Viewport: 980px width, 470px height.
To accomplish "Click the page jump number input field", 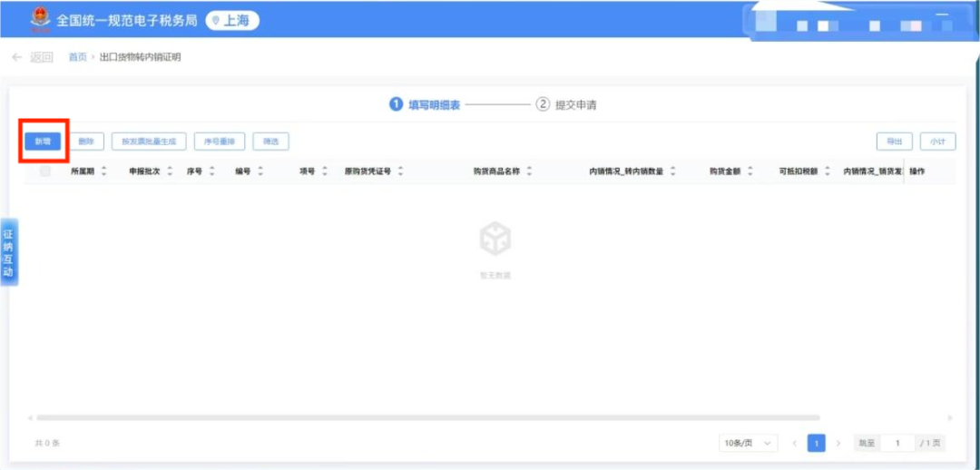I will 897,443.
